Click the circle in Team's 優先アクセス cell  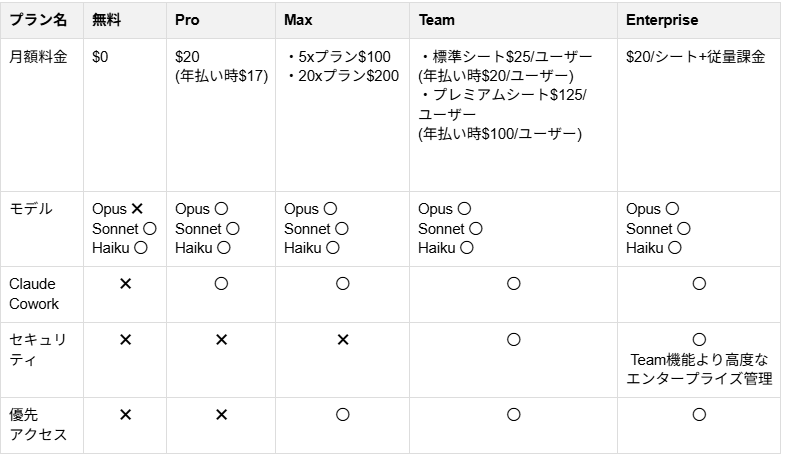coord(514,414)
